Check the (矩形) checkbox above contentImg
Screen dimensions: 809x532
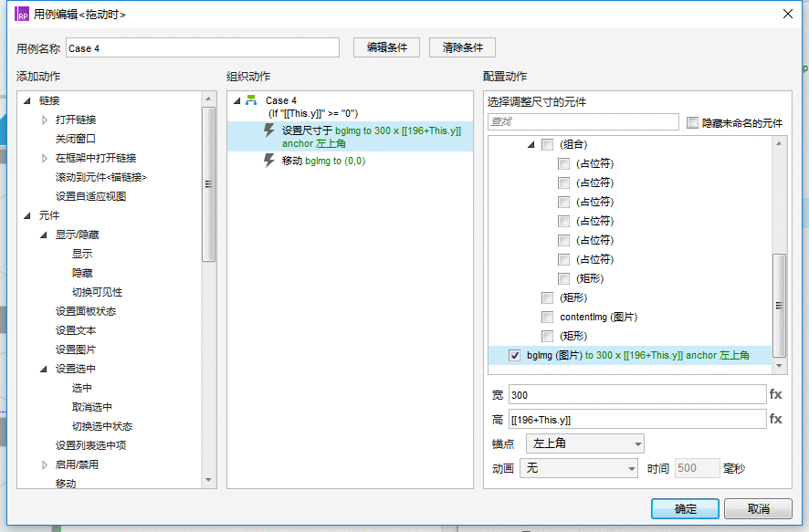548,297
